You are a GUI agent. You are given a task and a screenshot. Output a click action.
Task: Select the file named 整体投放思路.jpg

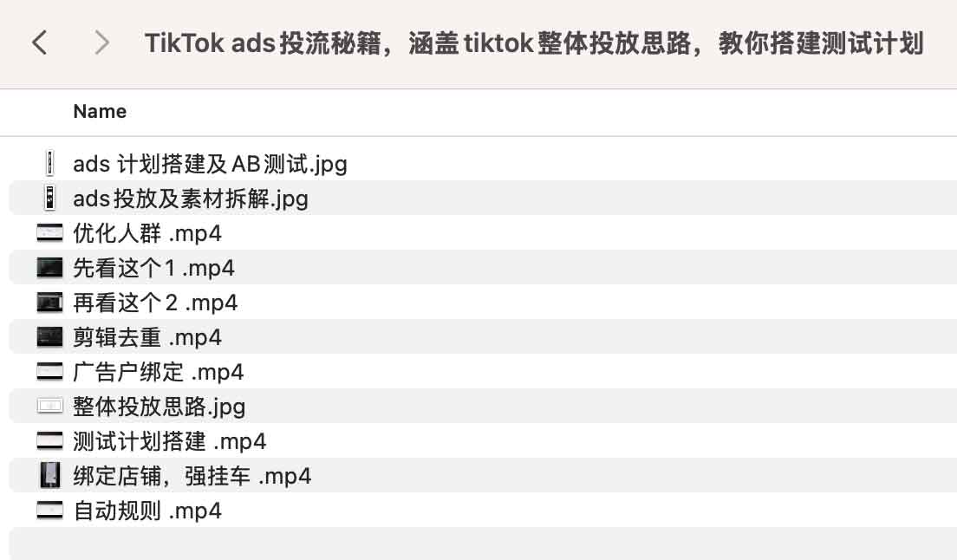tap(159, 407)
